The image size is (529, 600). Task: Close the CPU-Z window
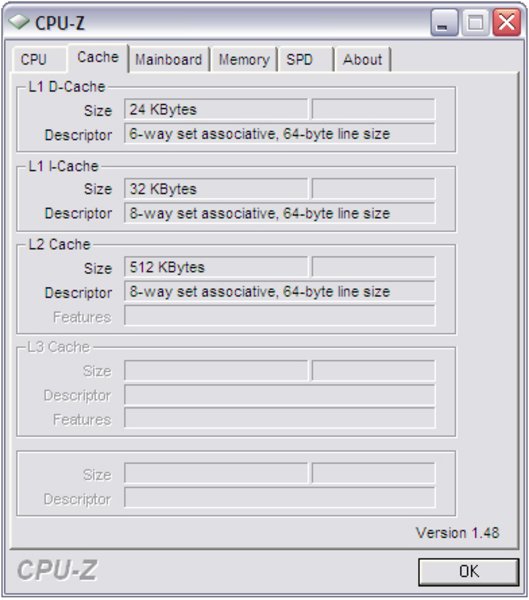coord(506,23)
